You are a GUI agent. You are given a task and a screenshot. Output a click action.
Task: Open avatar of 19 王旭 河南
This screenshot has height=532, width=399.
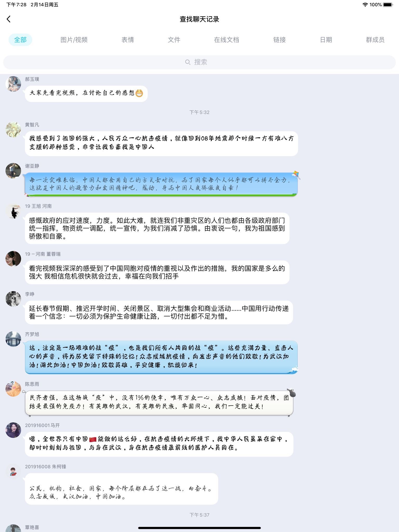13,211
